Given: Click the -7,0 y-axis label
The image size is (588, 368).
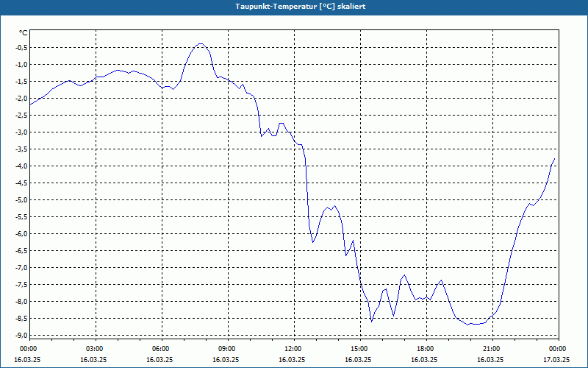Looking at the screenshot, I should coord(21,268).
